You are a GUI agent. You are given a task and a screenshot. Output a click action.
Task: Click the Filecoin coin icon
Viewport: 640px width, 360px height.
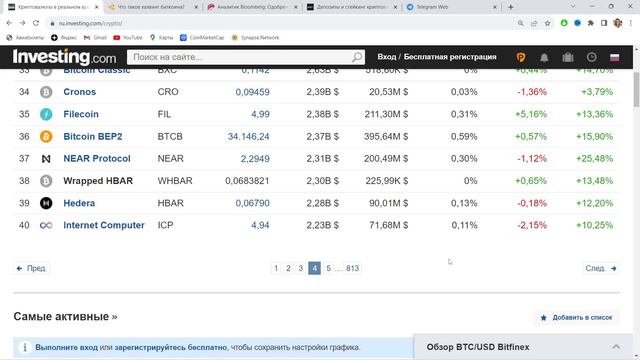pos(46,114)
